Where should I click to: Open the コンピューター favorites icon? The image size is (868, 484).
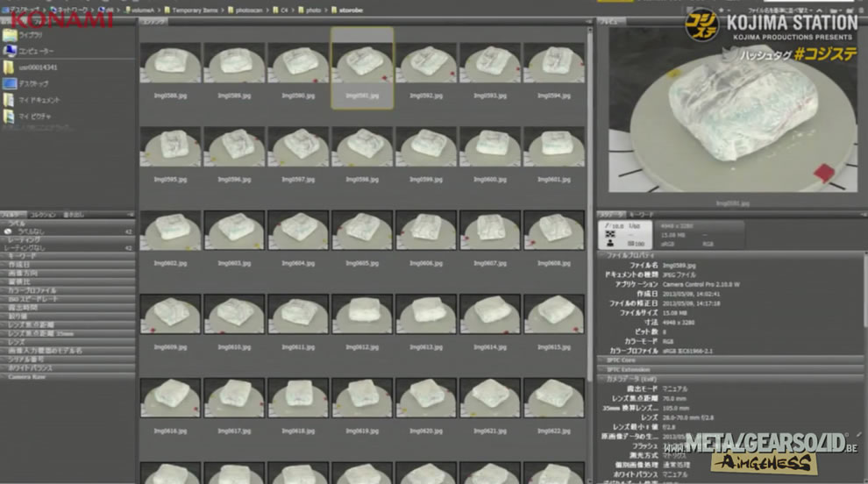pyautogui.click(x=10, y=51)
